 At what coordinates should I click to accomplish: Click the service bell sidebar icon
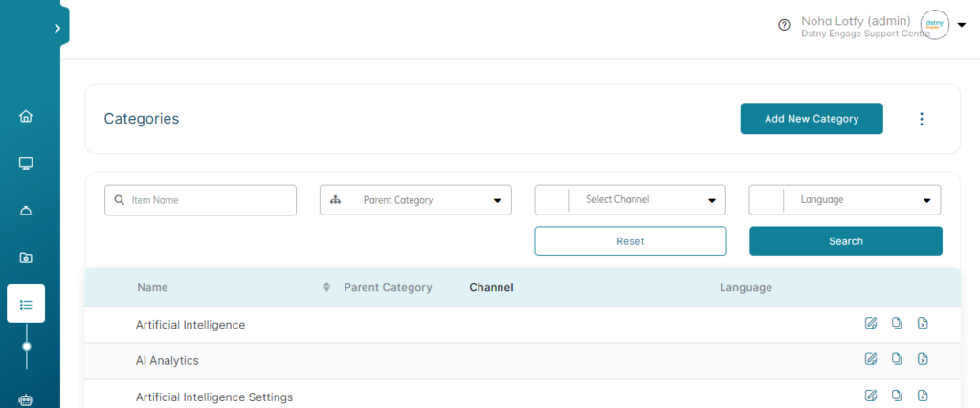[26, 211]
